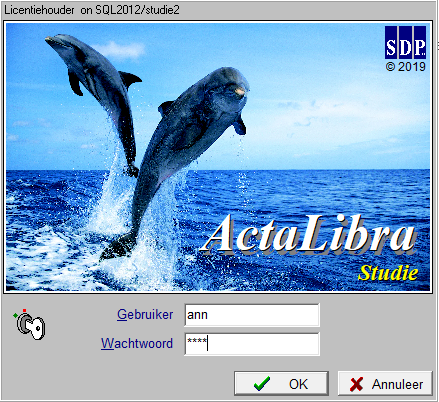Click the key lock login icon
Viewport: 439px width, 402px height.
click(x=30, y=325)
